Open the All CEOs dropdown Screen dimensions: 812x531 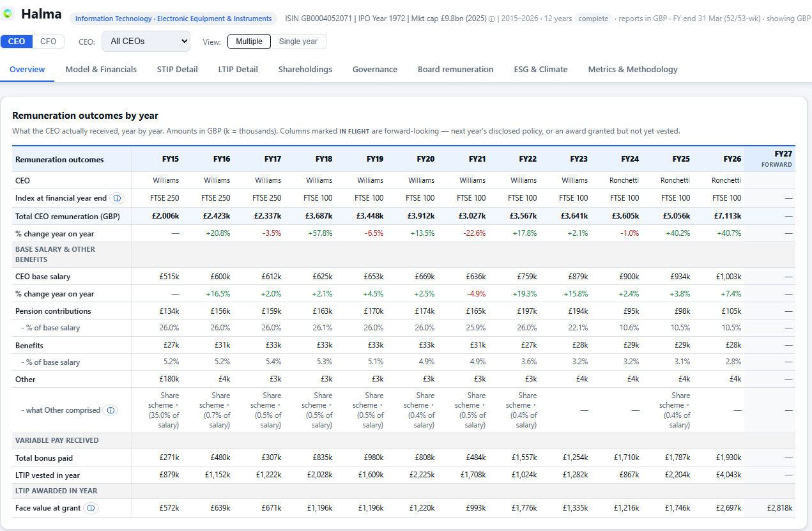[146, 42]
